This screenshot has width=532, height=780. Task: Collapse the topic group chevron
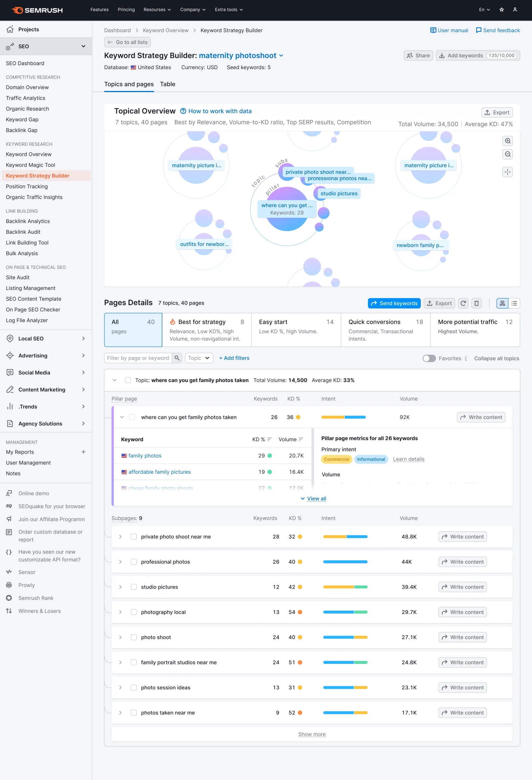point(115,380)
